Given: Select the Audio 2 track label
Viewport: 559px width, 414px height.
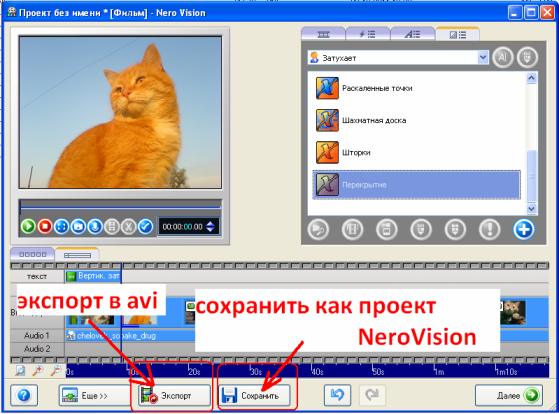Looking at the screenshot, I should 37,349.
